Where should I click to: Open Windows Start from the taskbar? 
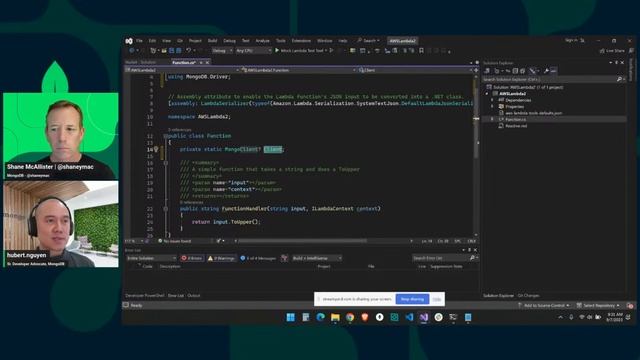(x=291, y=317)
